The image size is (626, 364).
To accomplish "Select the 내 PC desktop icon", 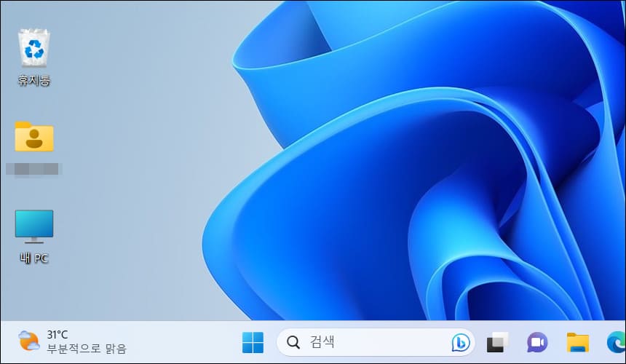I will (x=34, y=226).
